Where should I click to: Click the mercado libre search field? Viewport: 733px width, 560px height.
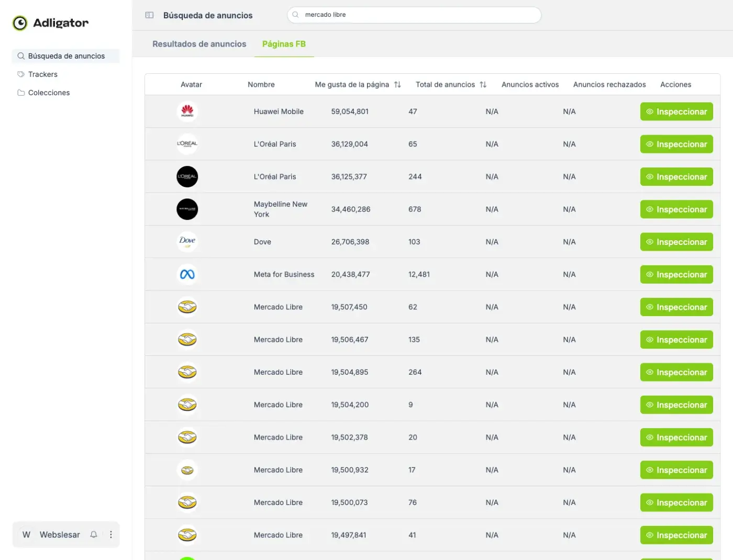tap(414, 15)
